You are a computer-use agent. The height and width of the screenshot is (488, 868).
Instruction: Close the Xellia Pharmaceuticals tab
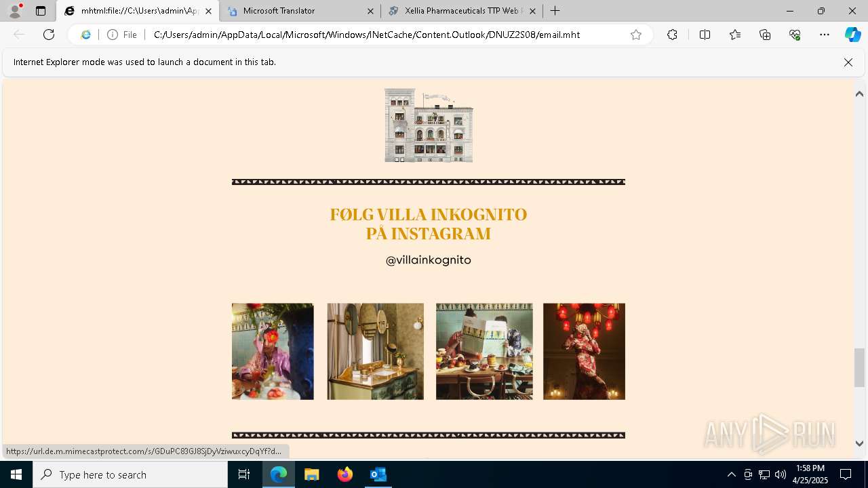point(532,11)
